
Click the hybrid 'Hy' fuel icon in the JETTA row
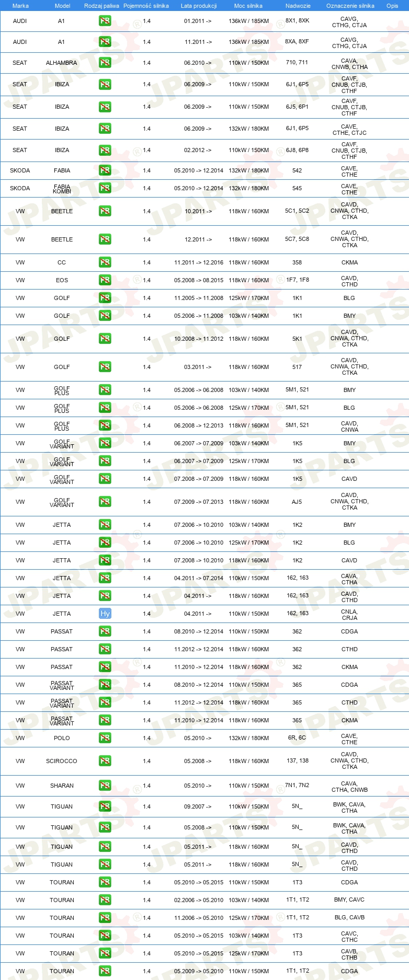tap(105, 614)
